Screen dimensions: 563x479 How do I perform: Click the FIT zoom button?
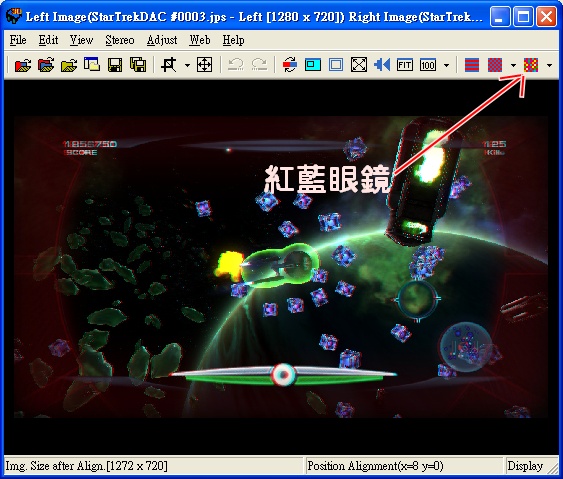click(405, 65)
